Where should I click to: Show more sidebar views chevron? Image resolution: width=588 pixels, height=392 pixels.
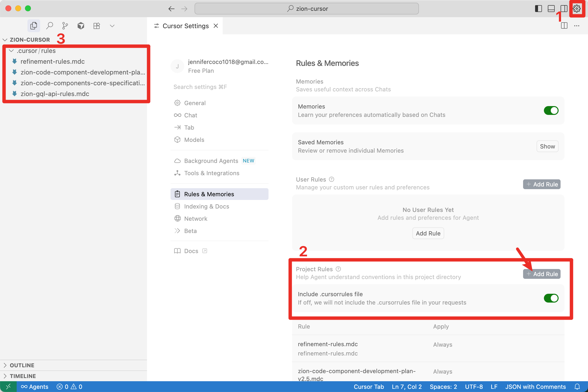112,26
